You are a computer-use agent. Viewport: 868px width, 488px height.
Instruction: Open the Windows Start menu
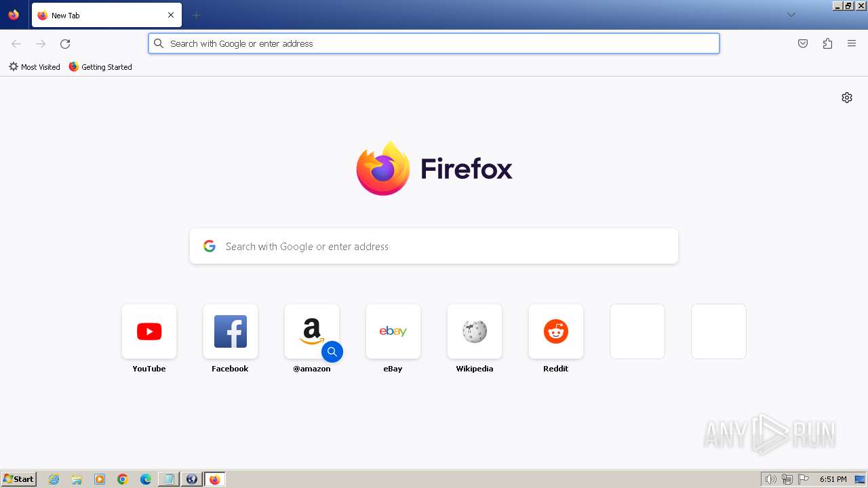(18, 479)
